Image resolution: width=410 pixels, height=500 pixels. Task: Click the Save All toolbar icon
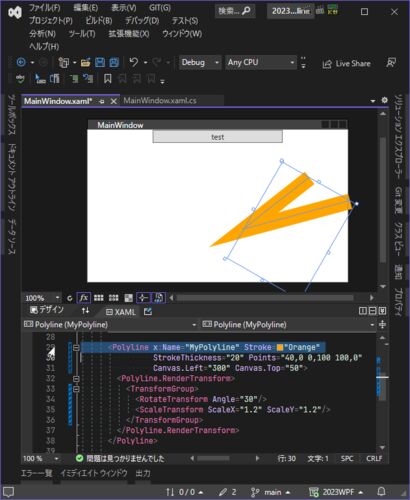click(114, 62)
